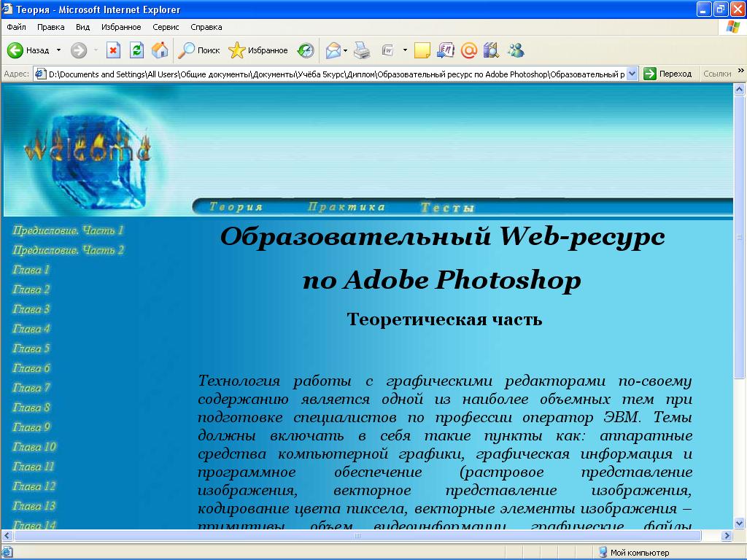Expand the Mail dropdown arrow
Viewport: 747px width, 560px height.
pos(345,50)
